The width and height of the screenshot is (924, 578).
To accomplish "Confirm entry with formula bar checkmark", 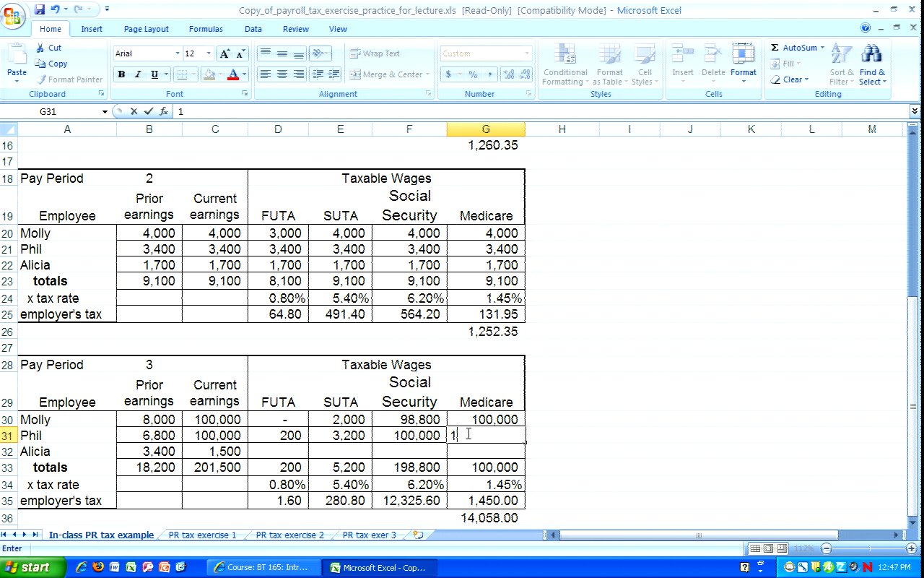I will point(149,111).
